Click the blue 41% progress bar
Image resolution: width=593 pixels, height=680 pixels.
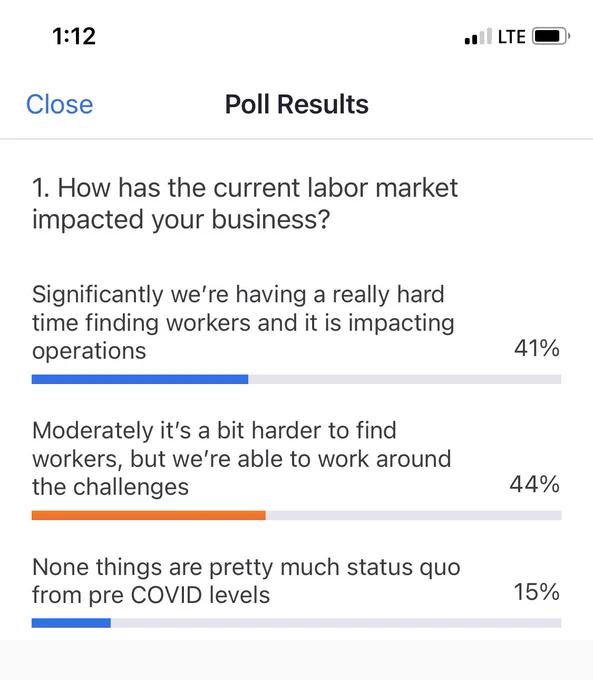pyautogui.click(x=140, y=379)
